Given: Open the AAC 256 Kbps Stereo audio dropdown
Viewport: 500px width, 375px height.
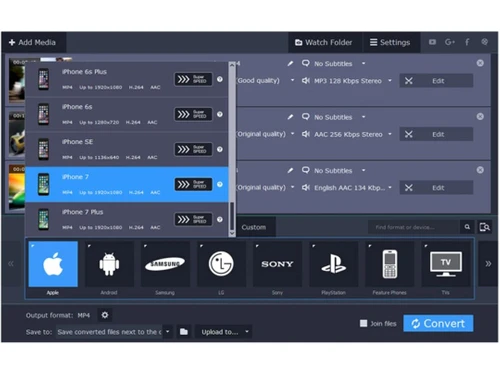Looking at the screenshot, I should [347, 134].
